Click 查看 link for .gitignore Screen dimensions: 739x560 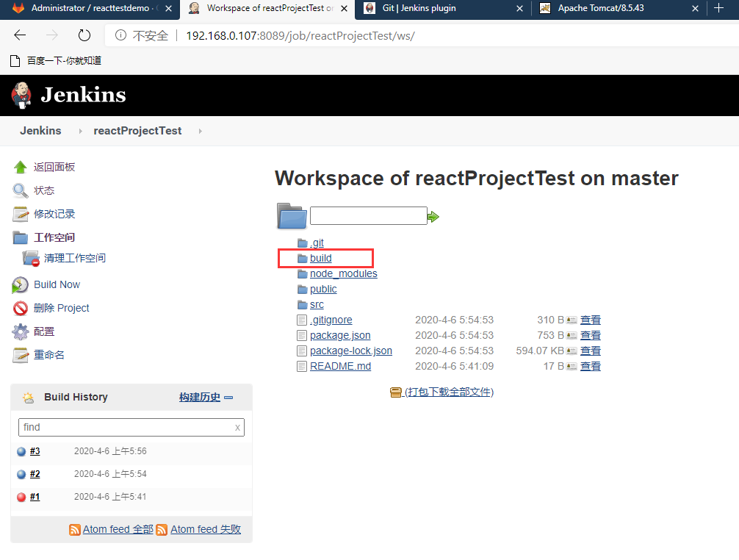pos(591,320)
